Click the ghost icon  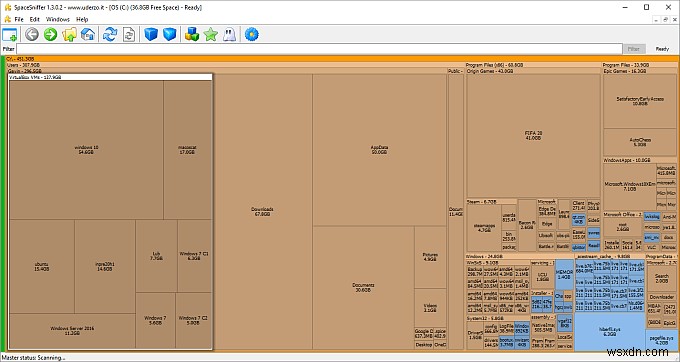pyautogui.click(x=229, y=34)
